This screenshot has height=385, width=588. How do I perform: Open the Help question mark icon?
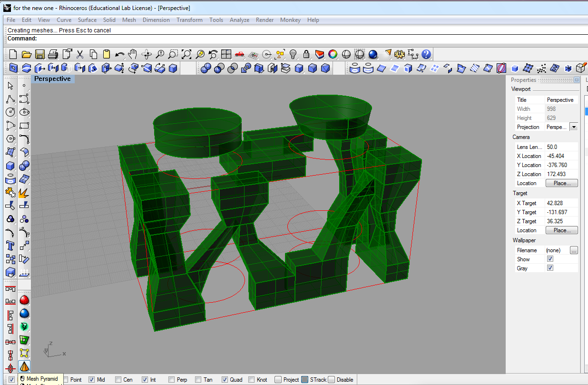pos(426,54)
